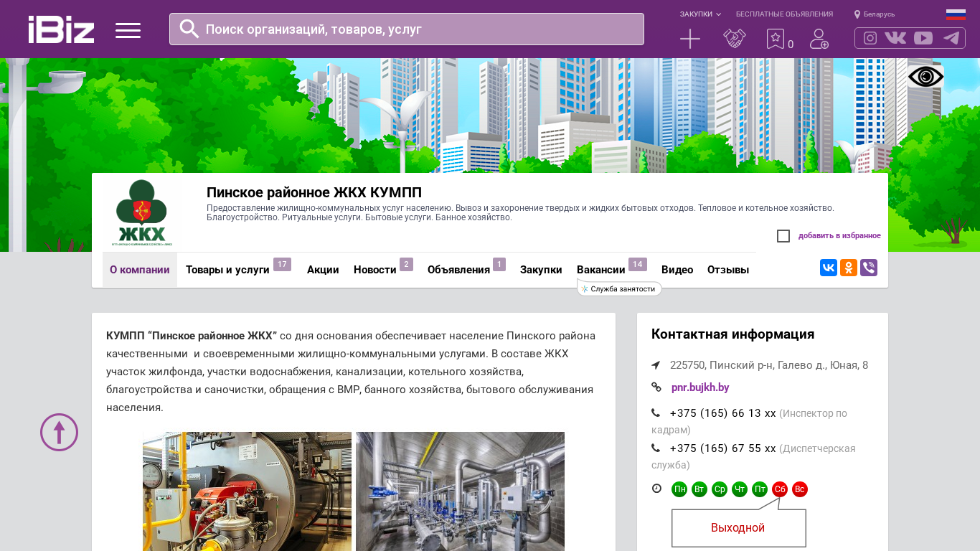Open iBiz YouTube channel
This screenshot has height=551, width=980.
click(x=923, y=38)
